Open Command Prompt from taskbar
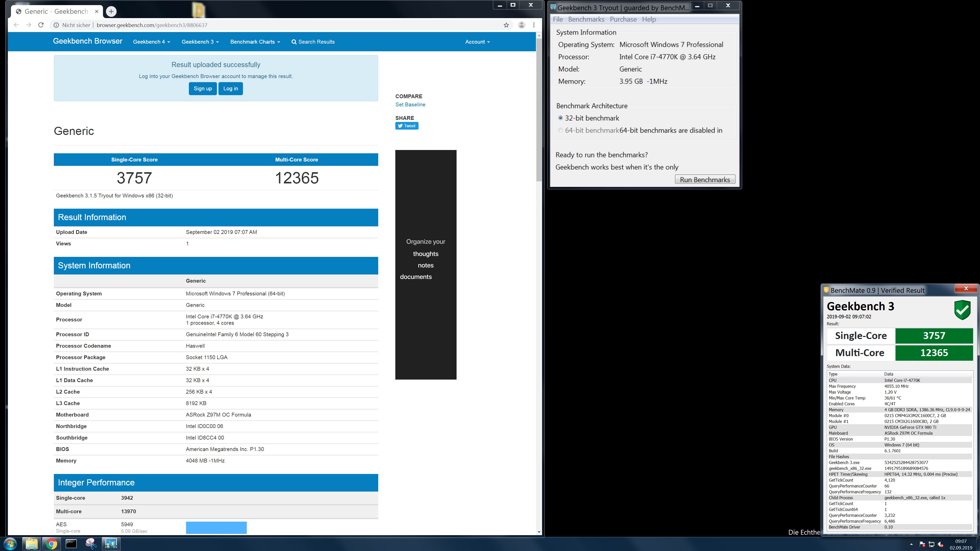980x551 pixels. (x=71, y=544)
